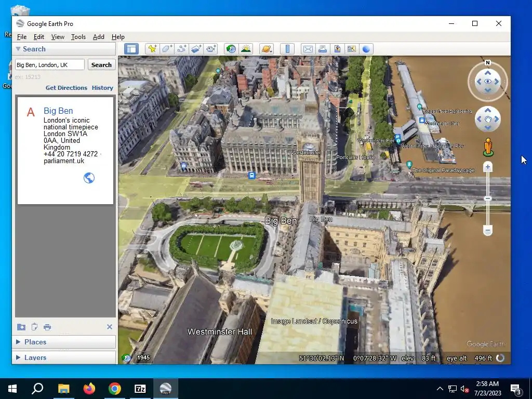Look up using the eye joystick's top arrow
532x399 pixels.
tap(487, 73)
